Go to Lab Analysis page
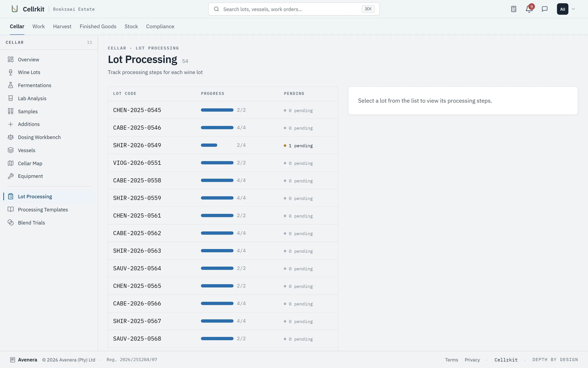Screen dimensions: 588x368 click(49, 98)
